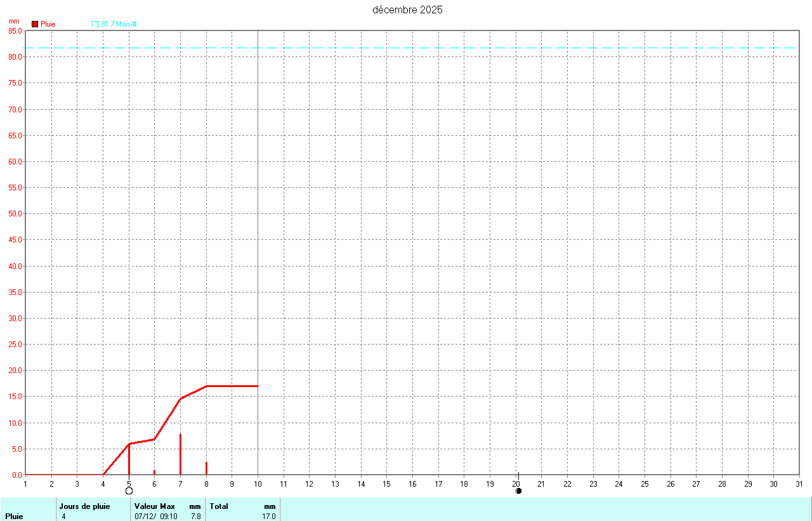812x521 pixels.
Task: Click the flat cumulative line near day 9
Action: click(232, 386)
